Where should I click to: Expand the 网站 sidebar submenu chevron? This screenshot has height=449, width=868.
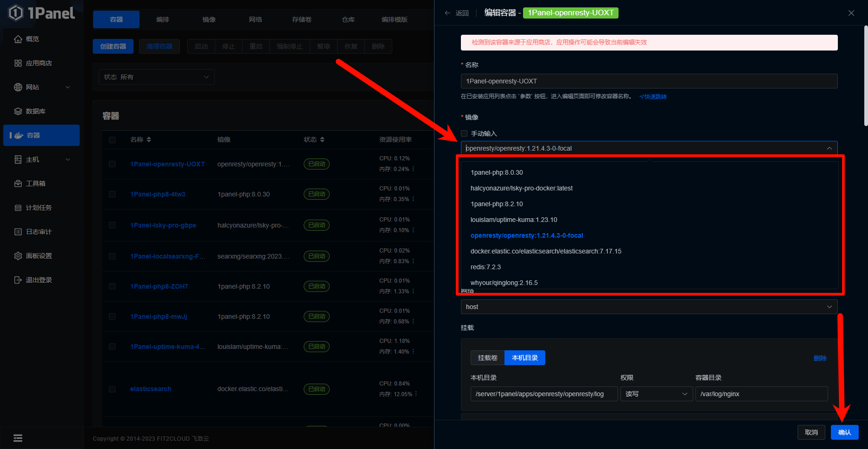pyautogui.click(x=68, y=87)
